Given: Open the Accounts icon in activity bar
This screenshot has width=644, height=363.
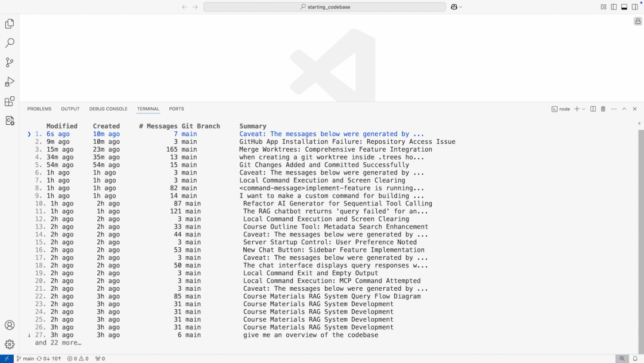Looking at the screenshot, I should click(x=10, y=325).
